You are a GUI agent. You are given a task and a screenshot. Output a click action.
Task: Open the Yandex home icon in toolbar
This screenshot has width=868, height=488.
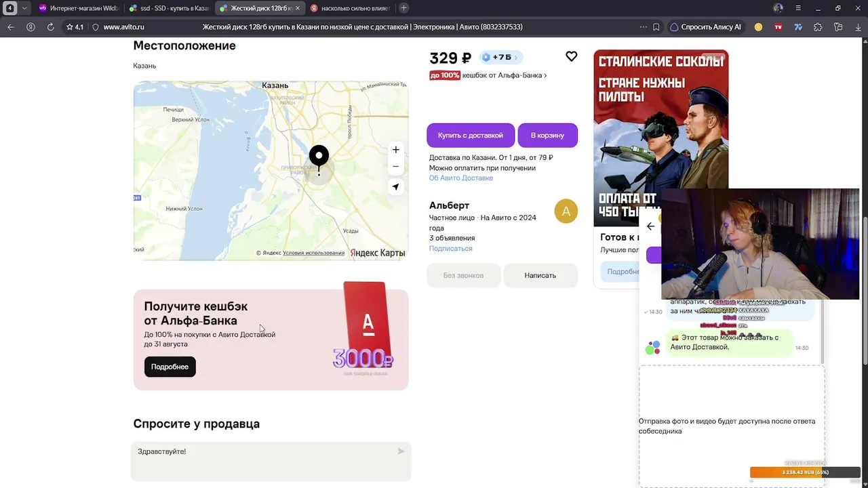(x=31, y=27)
